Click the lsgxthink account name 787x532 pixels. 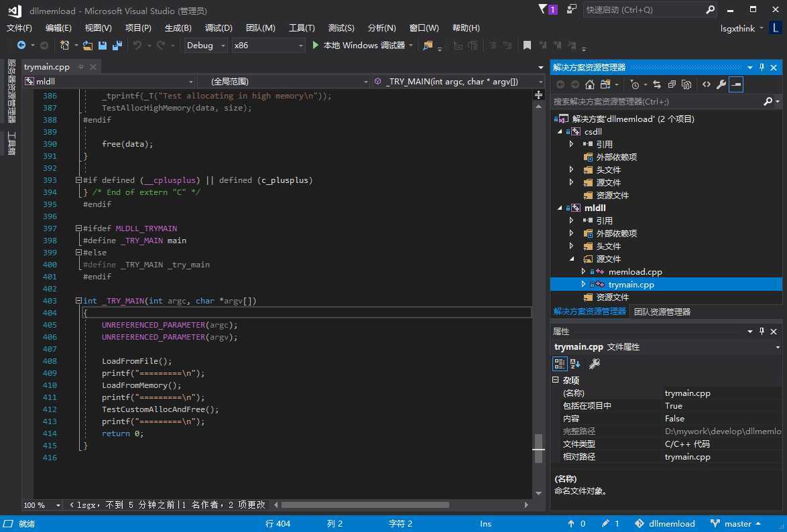(x=737, y=29)
